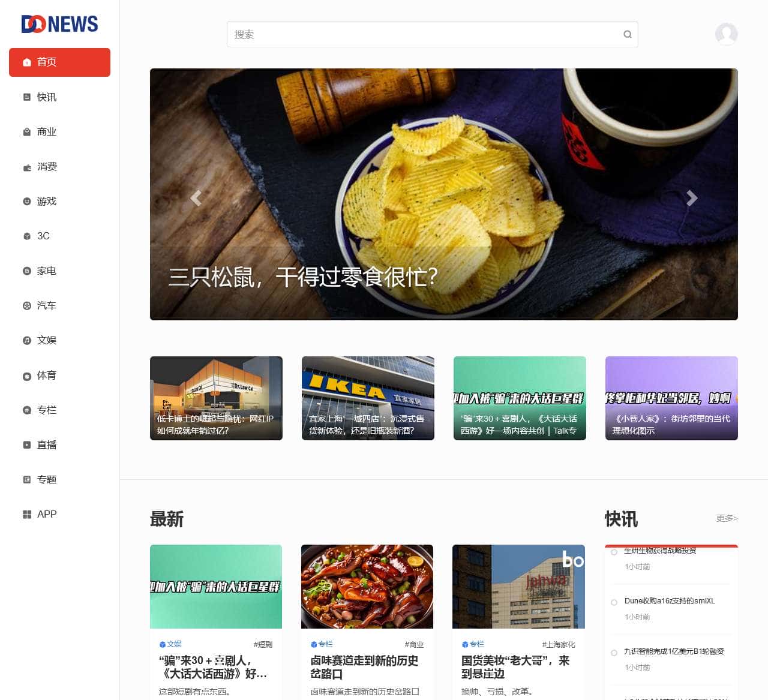Open Dune收购a16z支持的smlXL news flash
Image resolution: width=768 pixels, height=700 pixels.
point(670,601)
